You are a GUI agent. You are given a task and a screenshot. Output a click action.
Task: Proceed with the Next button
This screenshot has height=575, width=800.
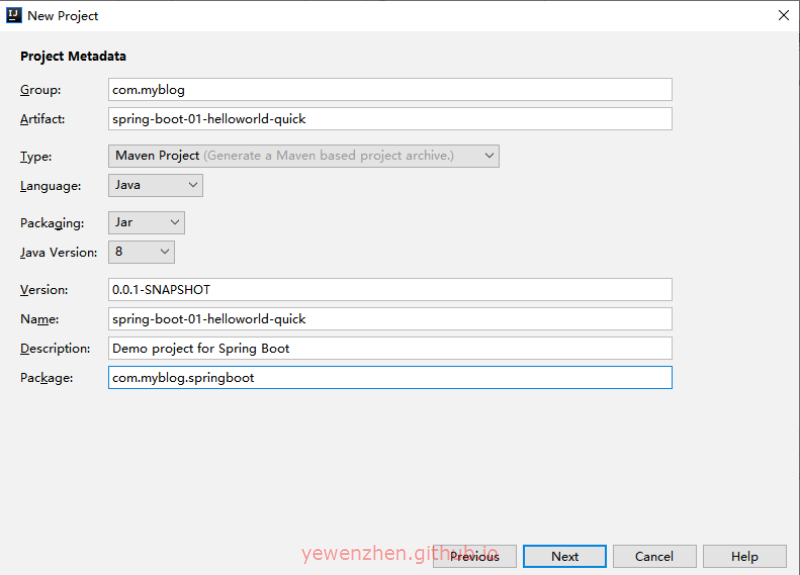[x=564, y=556]
